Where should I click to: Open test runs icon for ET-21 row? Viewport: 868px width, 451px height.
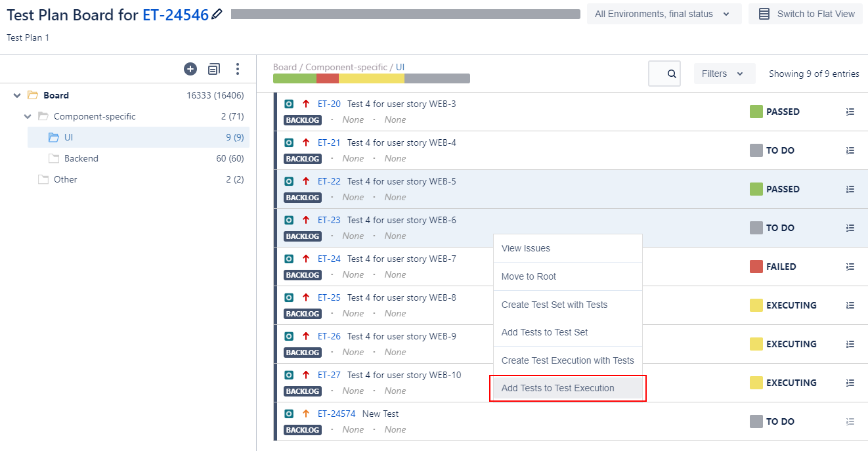pos(850,150)
